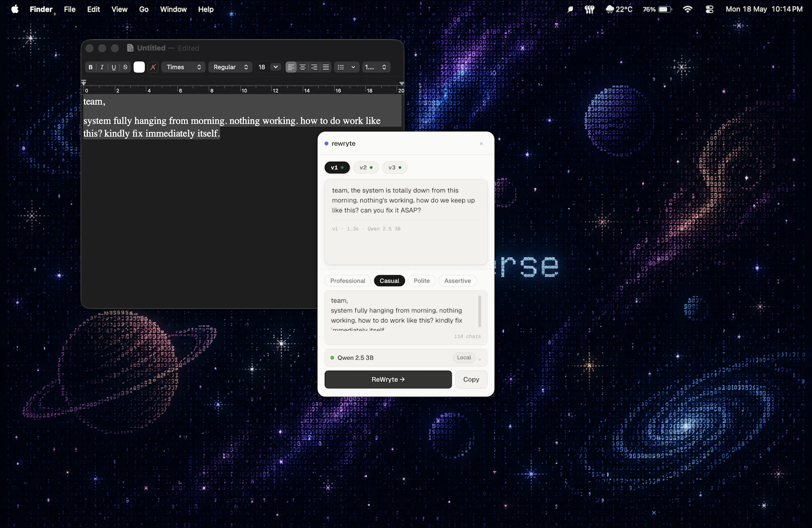Align text left in TextEdit
This screenshot has height=528, width=812.
coord(291,67)
